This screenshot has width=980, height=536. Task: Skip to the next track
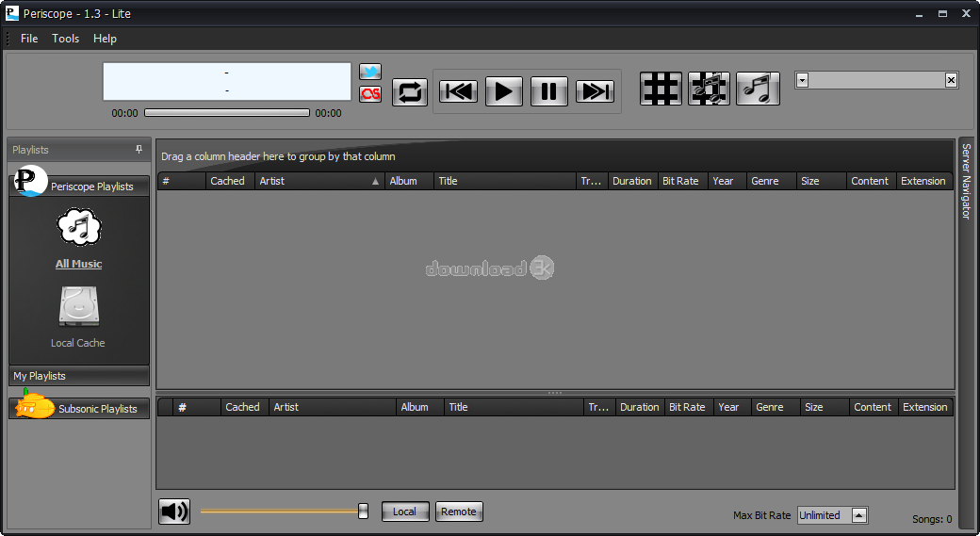(595, 91)
